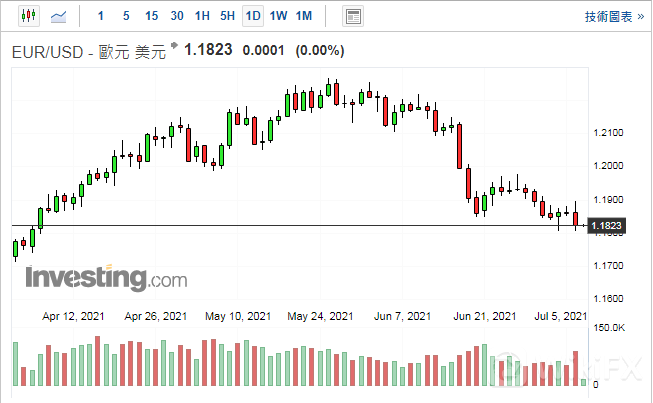This screenshot has width=653, height=403.
Task: Switch to the area line chart icon
Action: pyautogui.click(x=59, y=16)
